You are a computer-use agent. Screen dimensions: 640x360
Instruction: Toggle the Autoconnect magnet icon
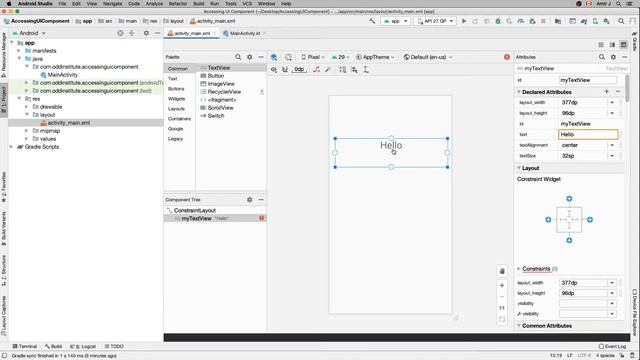(x=285, y=70)
